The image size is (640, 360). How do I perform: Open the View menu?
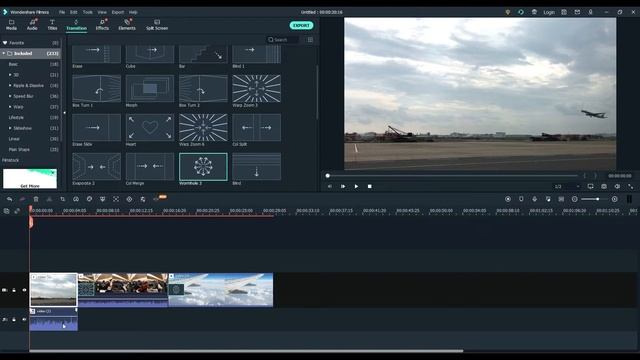(102, 12)
